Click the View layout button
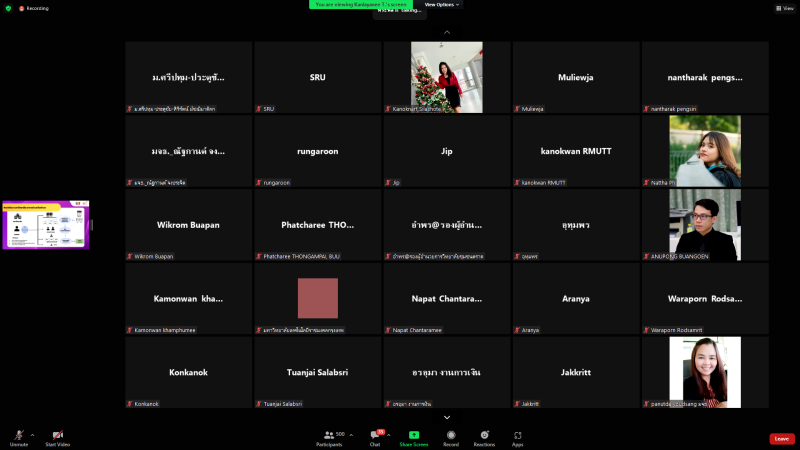This screenshot has height=450, width=800. click(782, 7)
